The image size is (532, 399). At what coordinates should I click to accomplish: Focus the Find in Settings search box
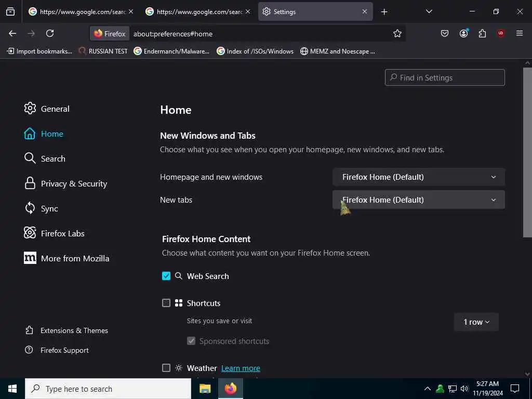click(445, 78)
